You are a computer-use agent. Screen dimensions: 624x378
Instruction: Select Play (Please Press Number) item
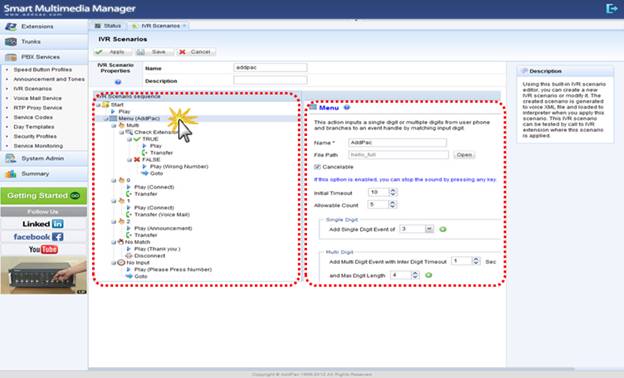[x=173, y=270]
